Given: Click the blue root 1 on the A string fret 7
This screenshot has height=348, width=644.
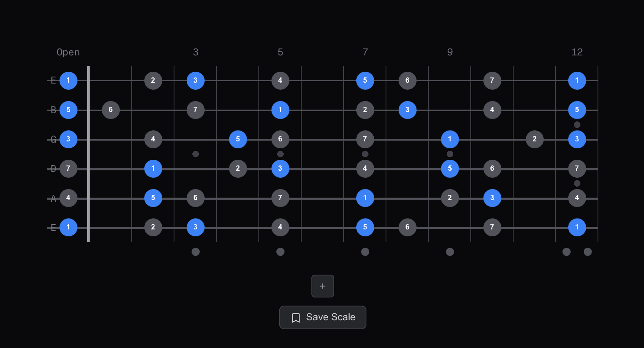Looking at the screenshot, I should pos(365,198).
